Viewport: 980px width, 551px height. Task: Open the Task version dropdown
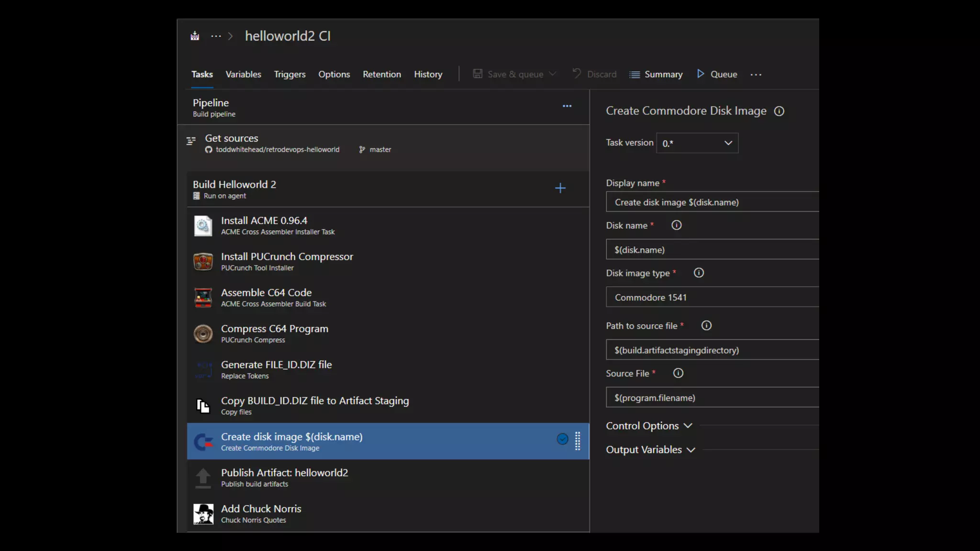(697, 143)
